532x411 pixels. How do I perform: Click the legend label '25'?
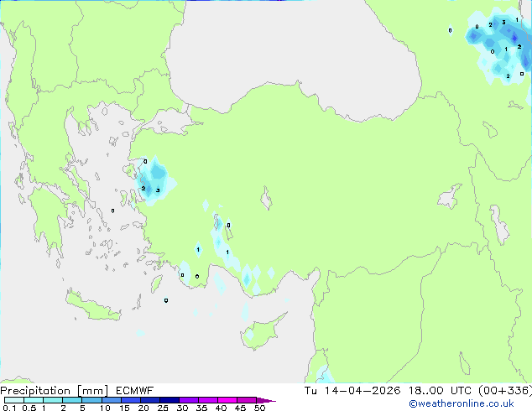pos(163,408)
